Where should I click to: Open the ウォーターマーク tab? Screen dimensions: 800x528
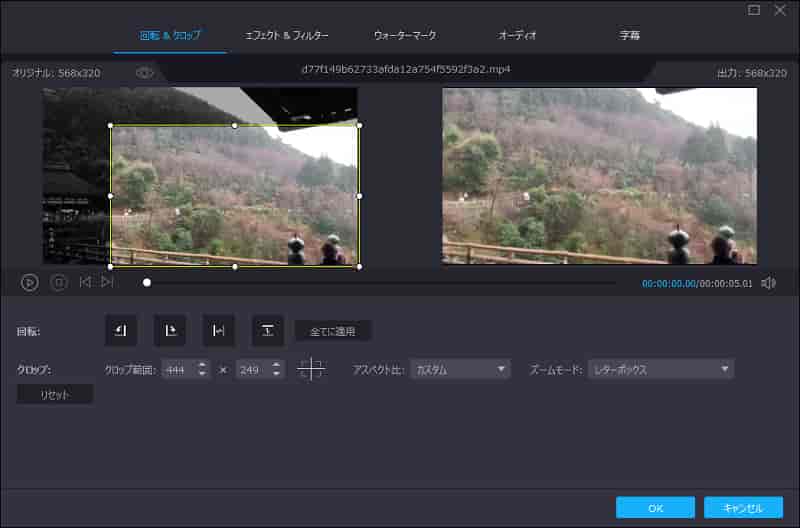(405, 35)
